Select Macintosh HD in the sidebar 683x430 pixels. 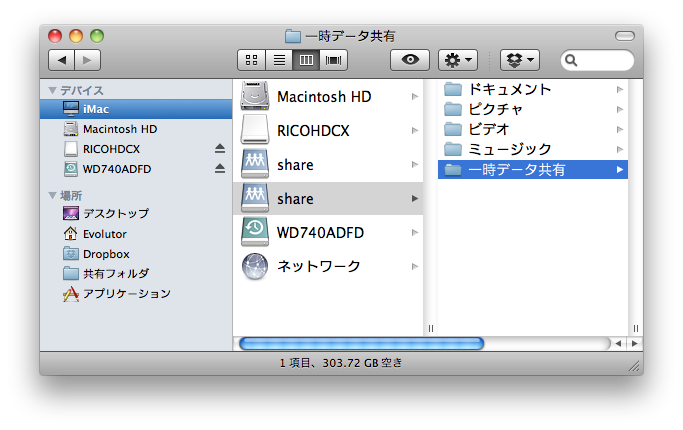point(136,129)
